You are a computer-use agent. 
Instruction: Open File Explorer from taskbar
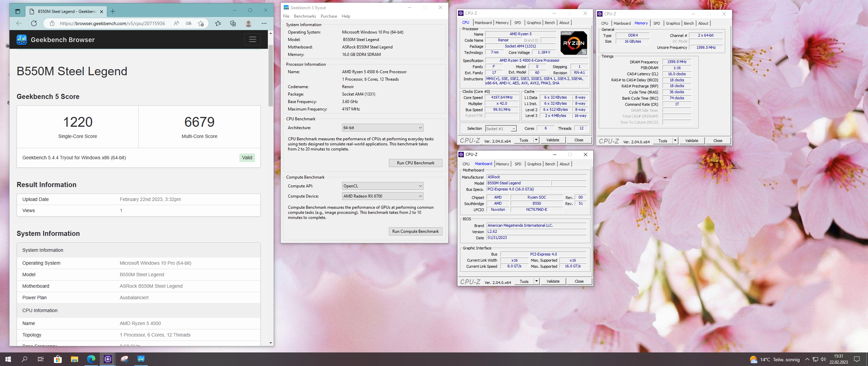(74, 359)
